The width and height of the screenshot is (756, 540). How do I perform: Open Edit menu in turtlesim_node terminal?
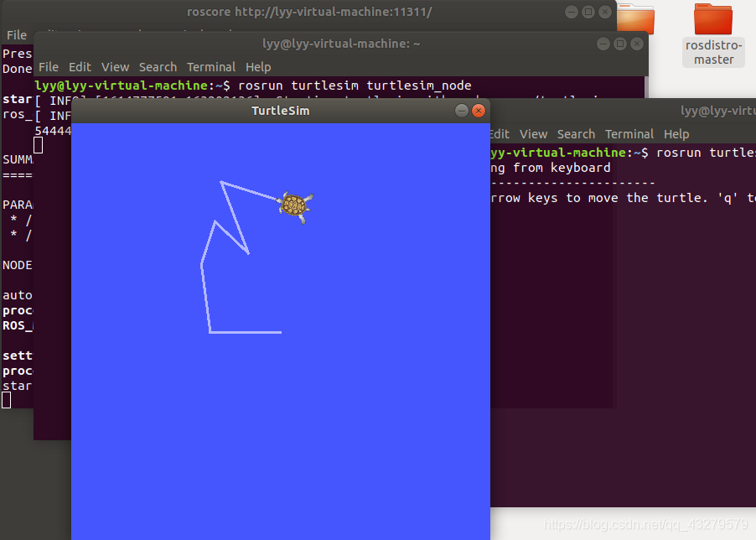click(x=80, y=67)
